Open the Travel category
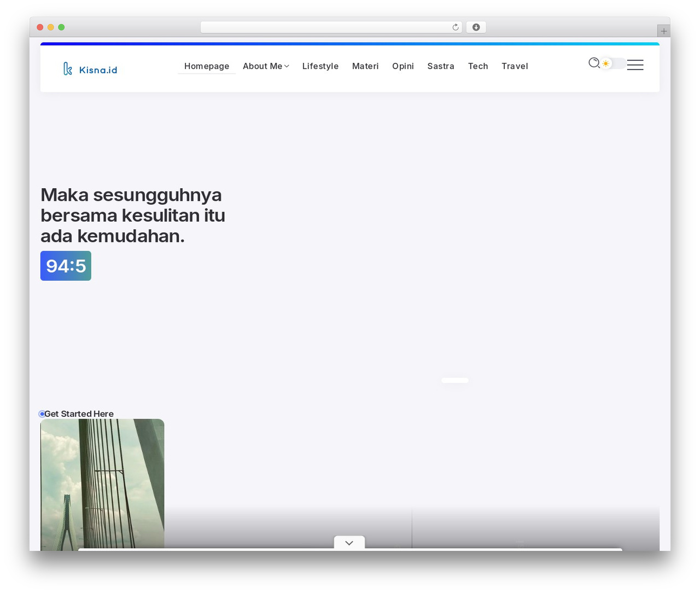700x593 pixels. point(515,66)
